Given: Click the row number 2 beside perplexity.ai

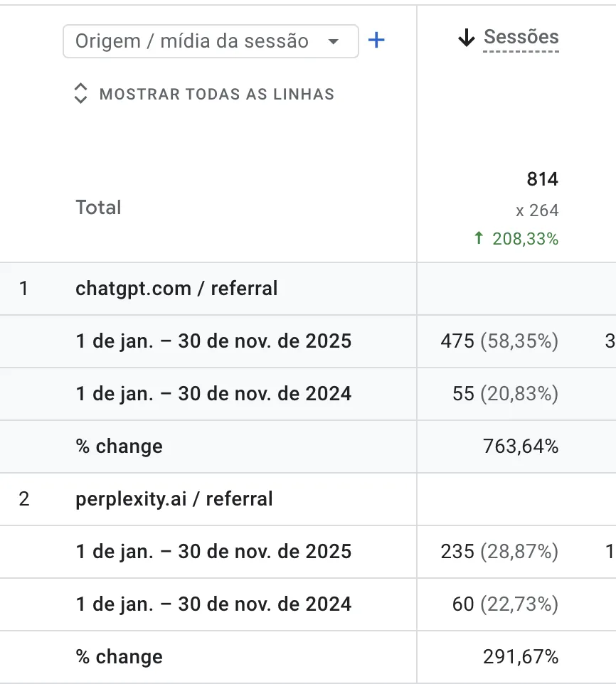Looking at the screenshot, I should pyautogui.click(x=23, y=498).
